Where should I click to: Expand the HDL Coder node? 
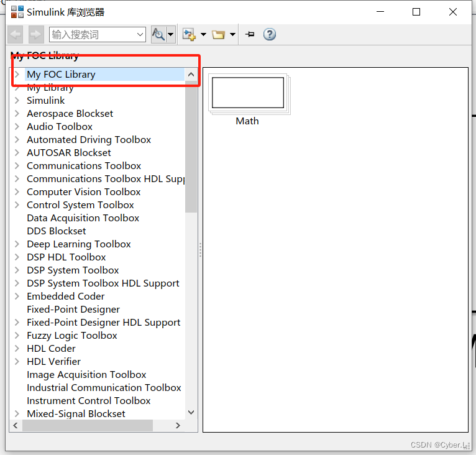tap(17, 349)
